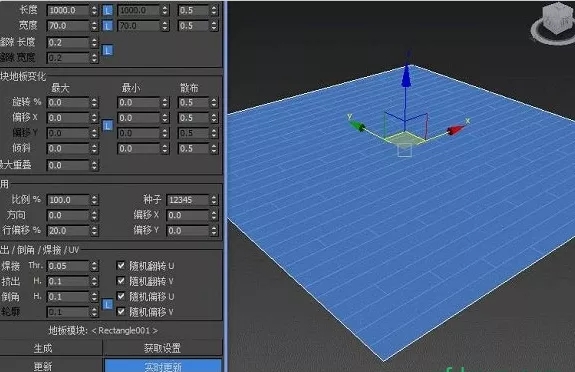Click the 偏移 Y field beneath 种子

coord(188,231)
